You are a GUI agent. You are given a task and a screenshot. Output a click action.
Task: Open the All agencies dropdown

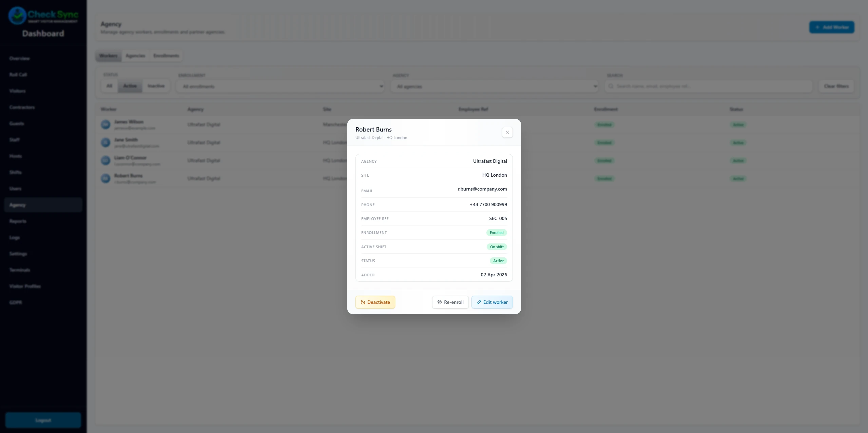(x=494, y=86)
